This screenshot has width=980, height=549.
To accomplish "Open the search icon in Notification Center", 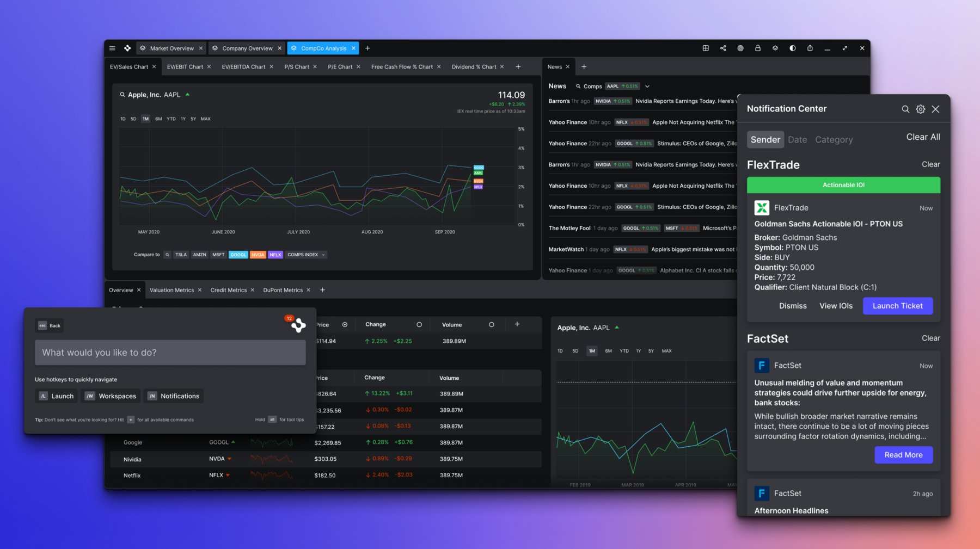I will pyautogui.click(x=905, y=109).
